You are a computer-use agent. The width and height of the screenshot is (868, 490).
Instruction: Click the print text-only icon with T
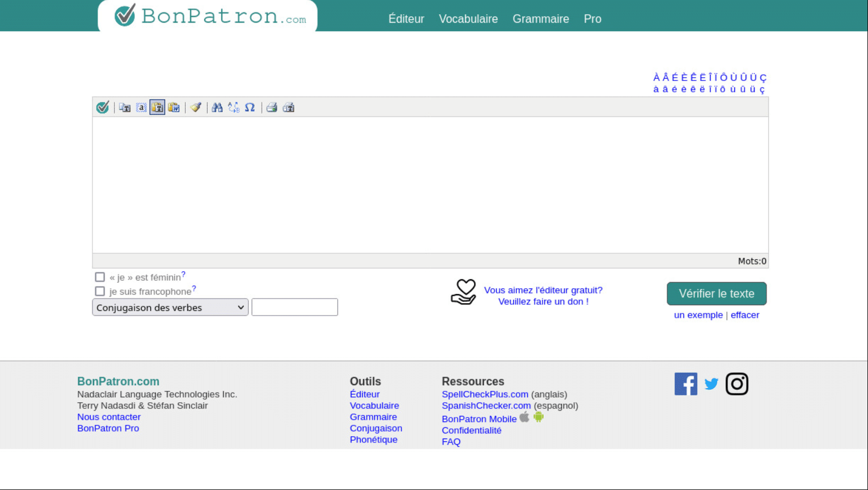pos(289,107)
